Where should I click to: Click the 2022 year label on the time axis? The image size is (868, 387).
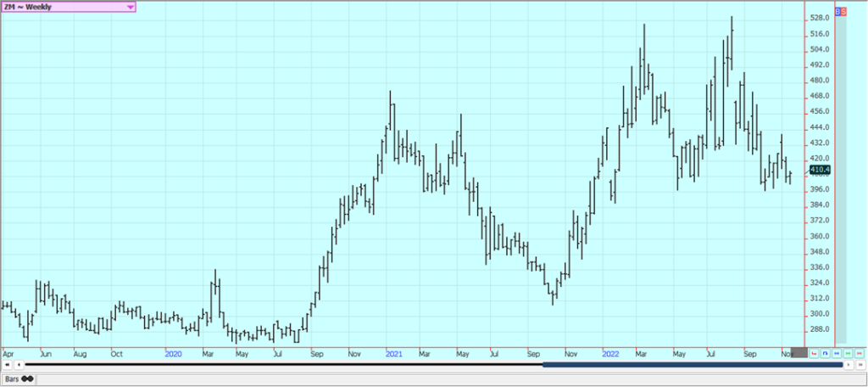[610, 353]
